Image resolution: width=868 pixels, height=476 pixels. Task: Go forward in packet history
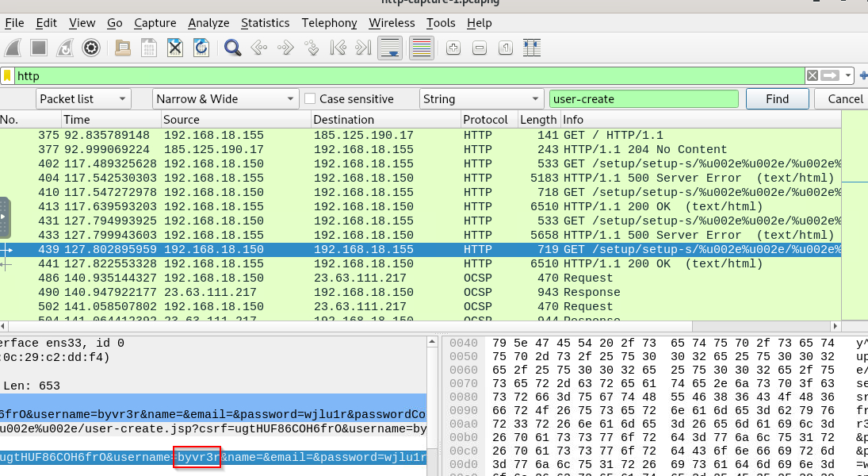pyautogui.click(x=285, y=48)
